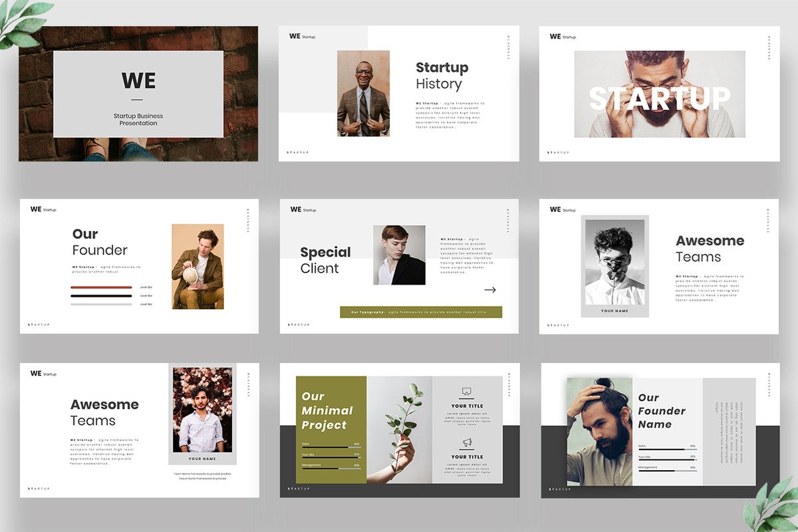The image size is (798, 532).
Task: Click WE Startup logo on large STARTUP slide
Action: [x=563, y=37]
